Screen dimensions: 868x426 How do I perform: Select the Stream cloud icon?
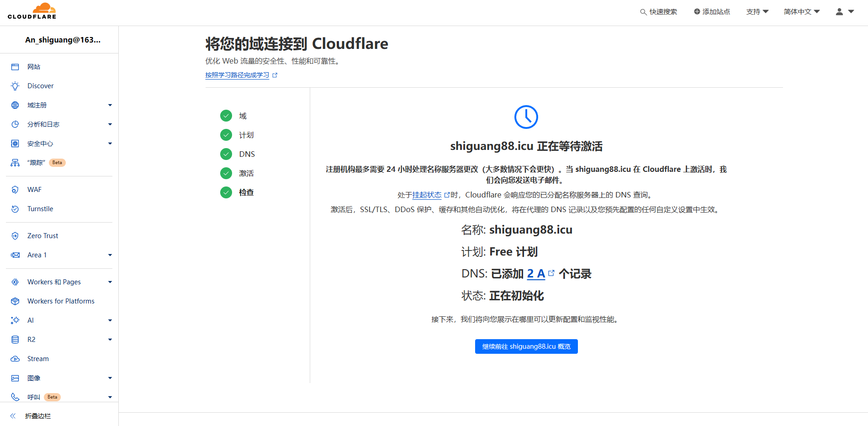point(15,359)
